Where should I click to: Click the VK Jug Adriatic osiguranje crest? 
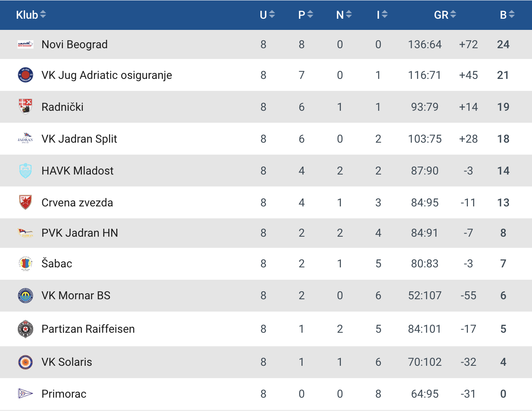[x=25, y=75]
